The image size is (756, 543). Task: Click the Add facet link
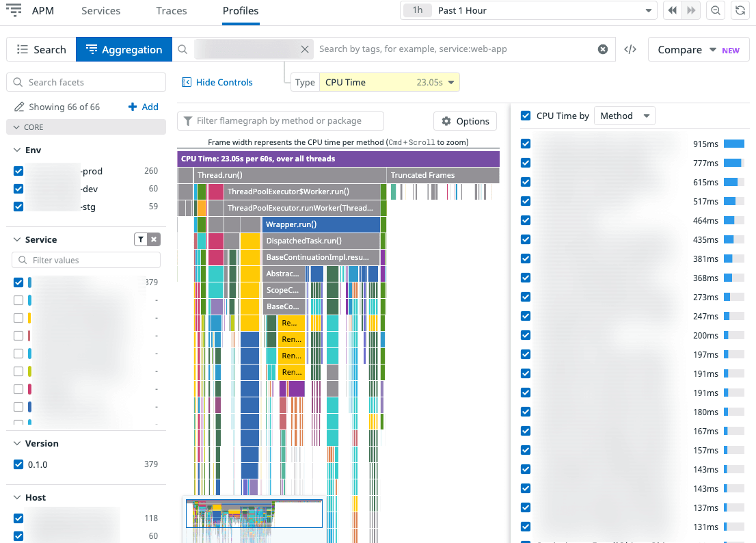pyautogui.click(x=150, y=107)
